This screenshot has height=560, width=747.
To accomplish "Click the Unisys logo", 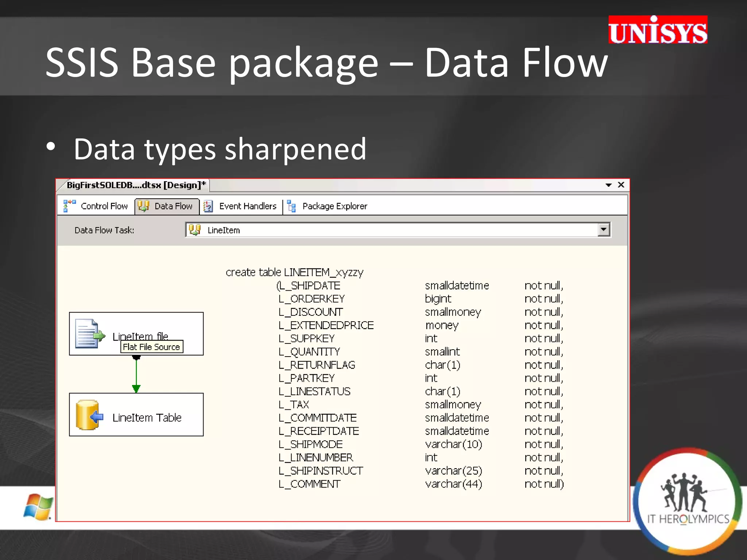I will 658,30.
